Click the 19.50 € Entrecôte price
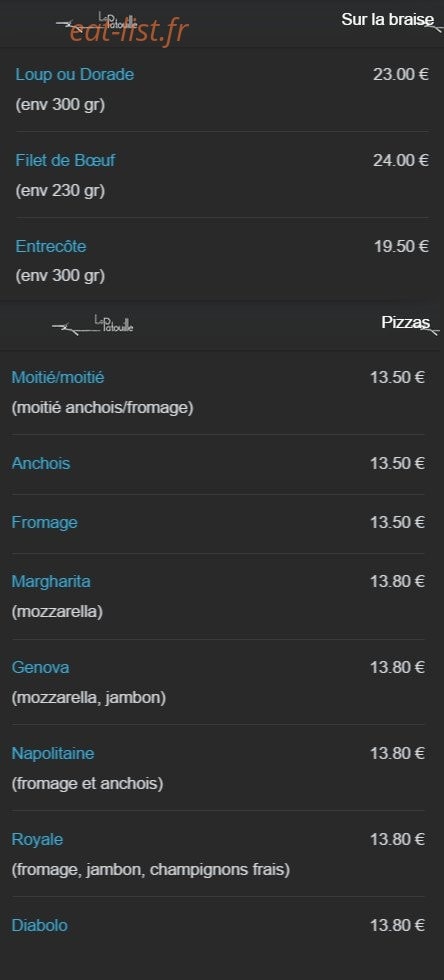Viewport: 444px width, 980px height. pyautogui.click(x=401, y=246)
